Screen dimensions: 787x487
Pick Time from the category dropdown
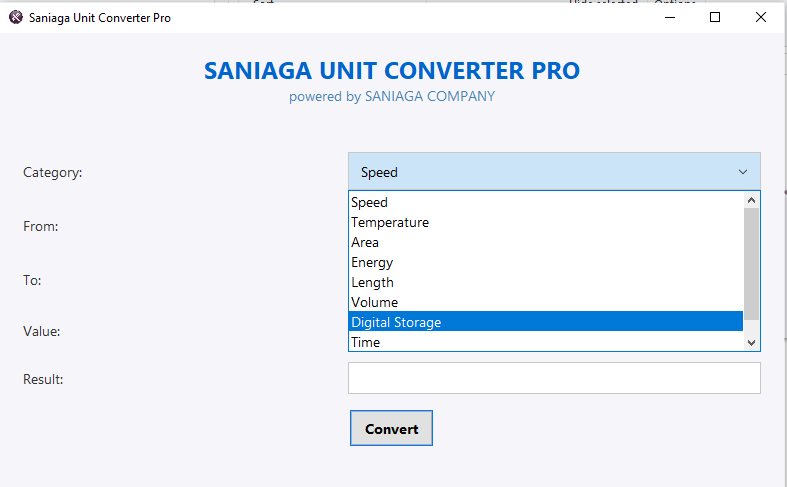[x=546, y=342]
